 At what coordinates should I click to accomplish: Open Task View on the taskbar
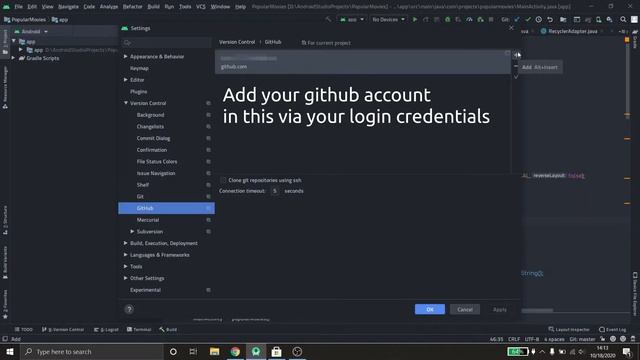click(x=193, y=351)
